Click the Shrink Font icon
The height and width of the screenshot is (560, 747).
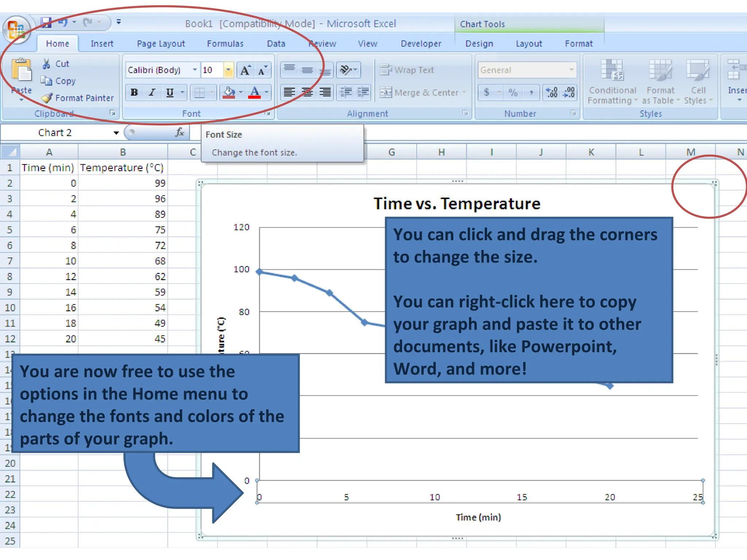(263, 70)
